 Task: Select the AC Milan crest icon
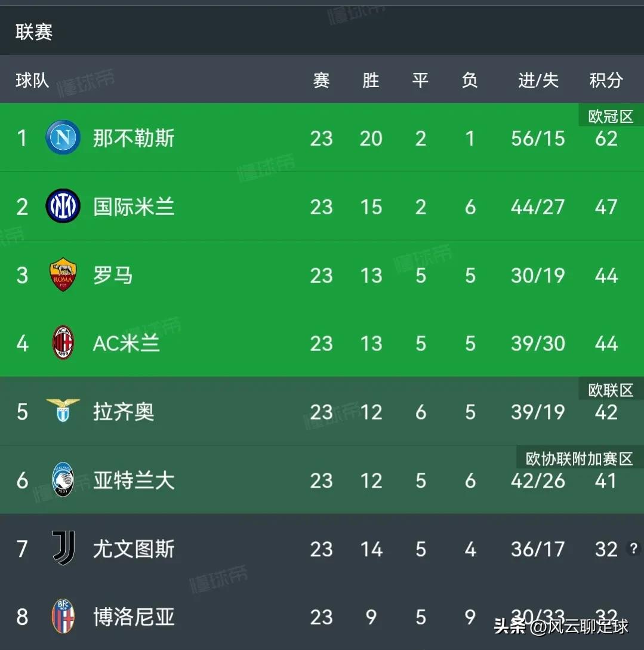[x=63, y=343]
